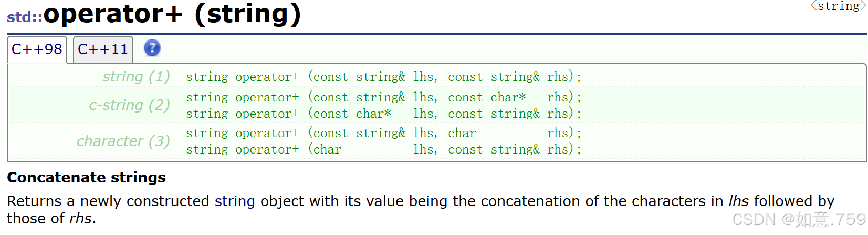868x235 pixels.
Task: Click the italic 'rhs' word in description
Action: point(80,218)
